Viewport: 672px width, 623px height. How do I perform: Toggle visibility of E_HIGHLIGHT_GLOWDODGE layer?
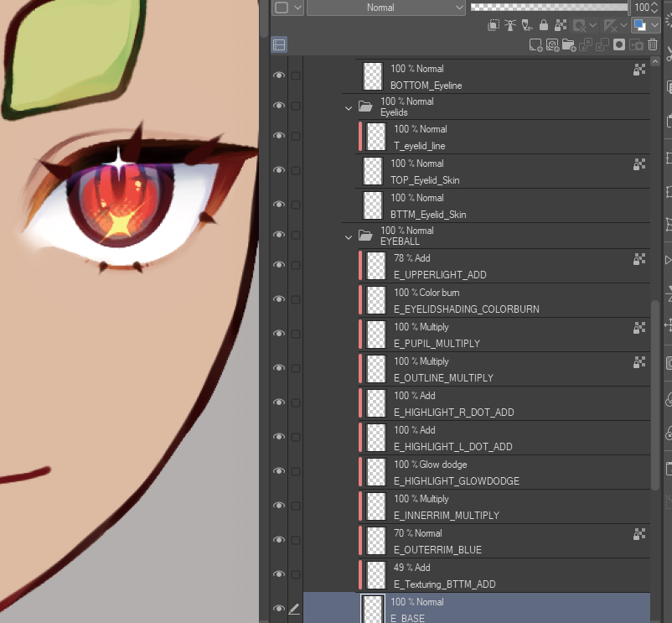279,471
